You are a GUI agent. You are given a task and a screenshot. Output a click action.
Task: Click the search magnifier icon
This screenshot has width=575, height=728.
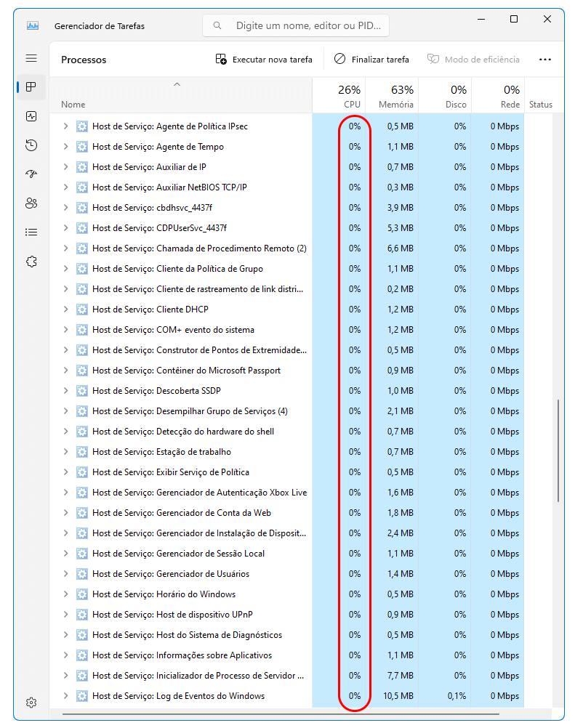coord(217,25)
